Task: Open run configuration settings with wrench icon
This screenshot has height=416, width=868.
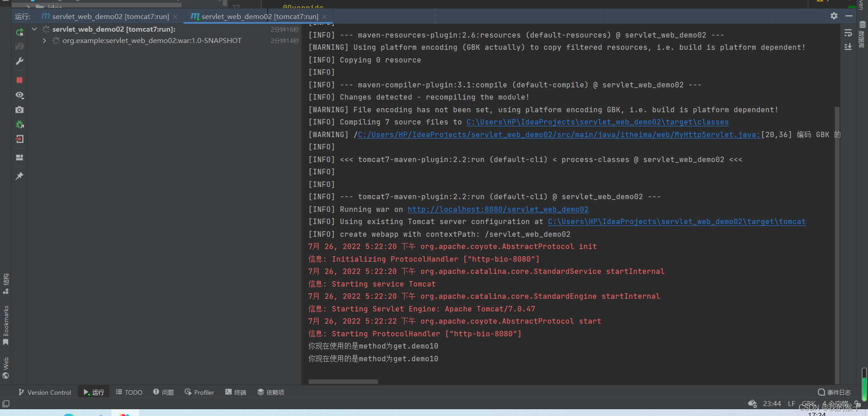Action: pos(19,61)
